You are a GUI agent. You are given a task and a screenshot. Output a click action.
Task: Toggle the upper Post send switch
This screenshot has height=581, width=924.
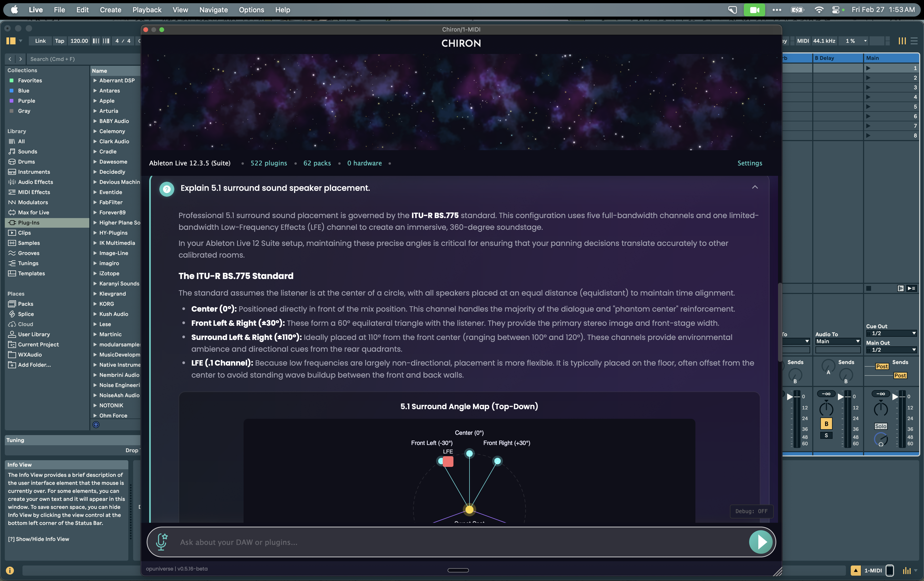[x=882, y=367]
